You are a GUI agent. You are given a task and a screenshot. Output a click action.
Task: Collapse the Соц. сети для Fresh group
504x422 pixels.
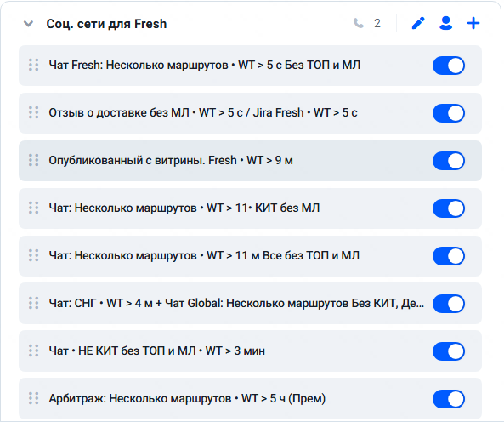[28, 24]
